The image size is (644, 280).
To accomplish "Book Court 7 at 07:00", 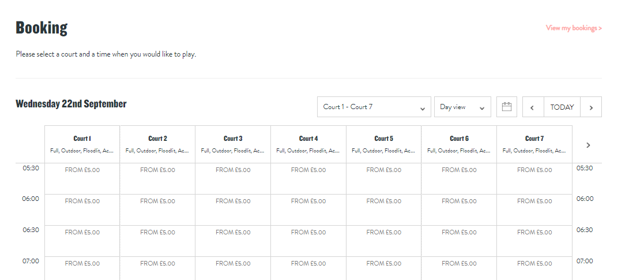I will click(534, 268).
